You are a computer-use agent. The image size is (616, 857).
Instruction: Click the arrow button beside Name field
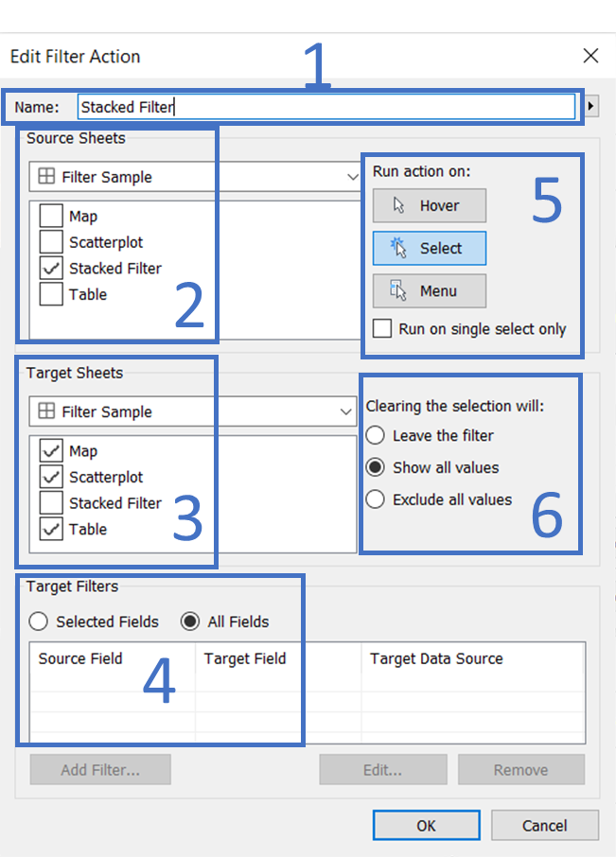tap(590, 106)
